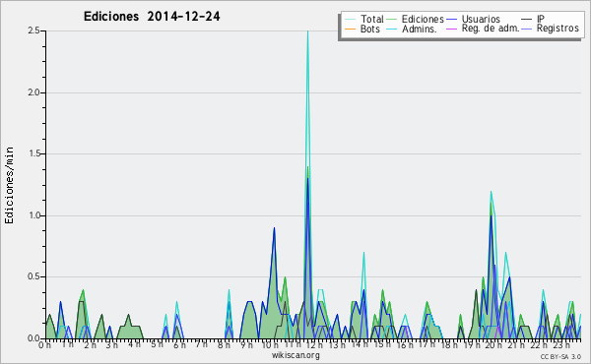
Task: Click the '8 h' x-axis label
Action: click(x=224, y=344)
